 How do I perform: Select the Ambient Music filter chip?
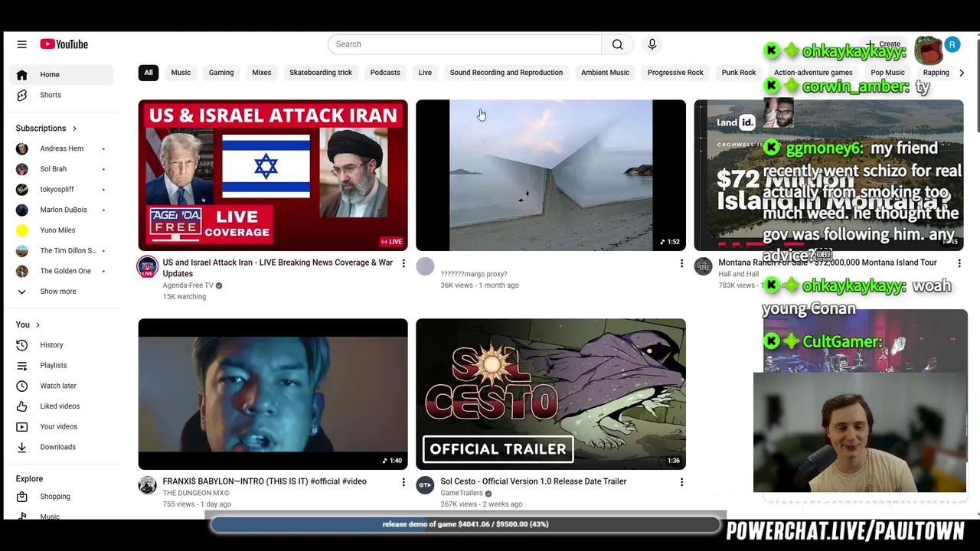coord(605,73)
